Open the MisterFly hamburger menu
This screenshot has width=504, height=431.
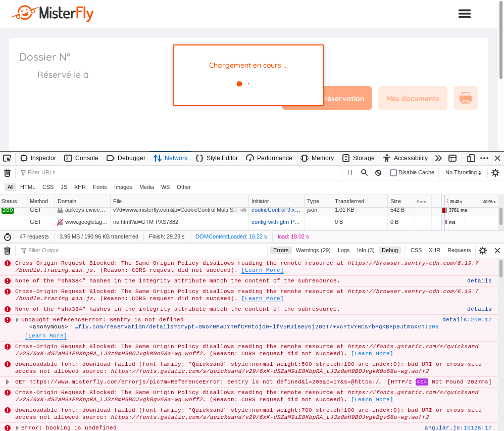click(464, 14)
